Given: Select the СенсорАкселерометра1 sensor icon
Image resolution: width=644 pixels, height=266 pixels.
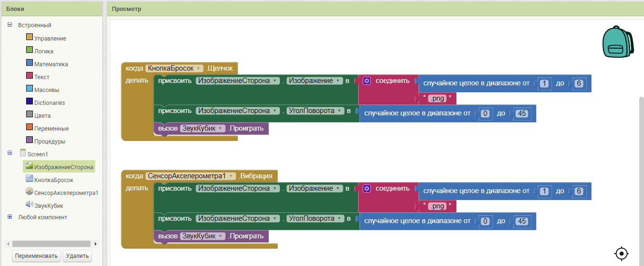Looking at the screenshot, I should pyautogui.click(x=30, y=192).
